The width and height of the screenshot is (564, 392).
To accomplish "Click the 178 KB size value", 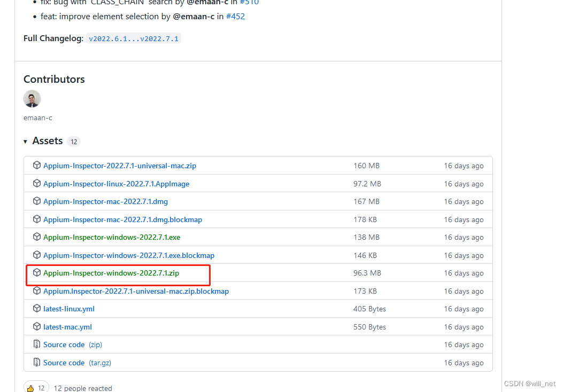I will point(365,219).
